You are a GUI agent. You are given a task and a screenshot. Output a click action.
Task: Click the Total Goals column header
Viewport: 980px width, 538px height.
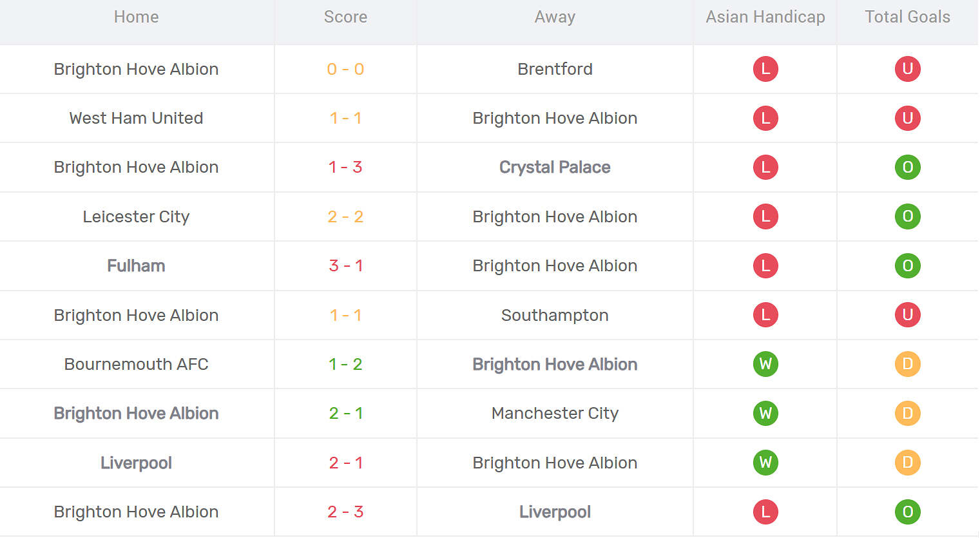point(907,17)
